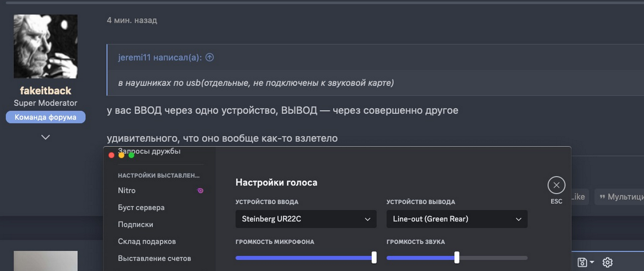Click the "4 мин. назад" post timestamp
Viewport: 644px width, 271px height.
pos(132,20)
